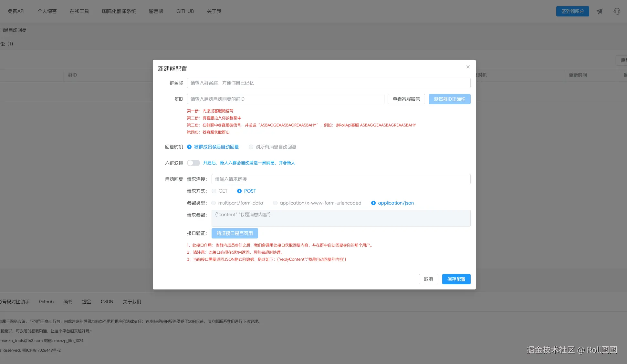Cancel the dialog with 取消
627x364 pixels.
428,279
